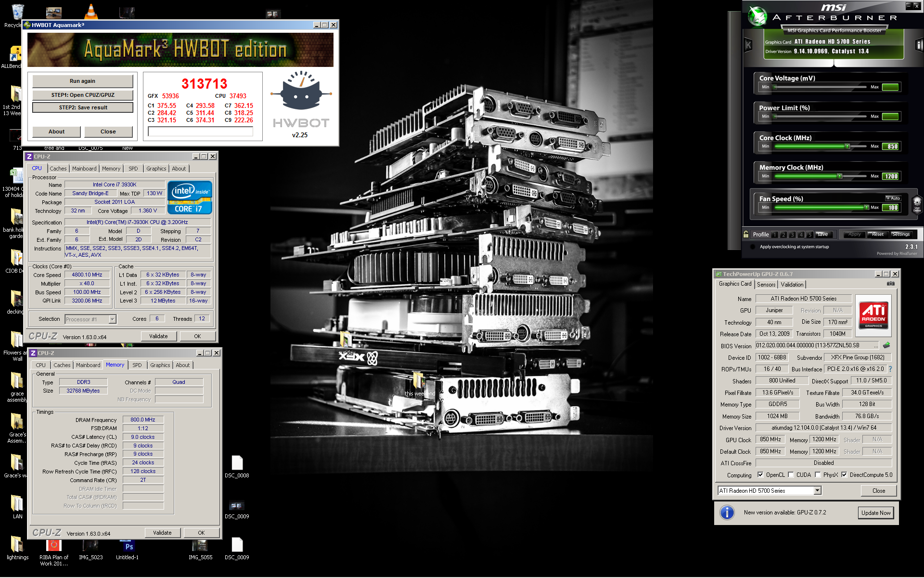Open the About tab in the upper CPU-Z
924x578 pixels.
pyautogui.click(x=179, y=169)
